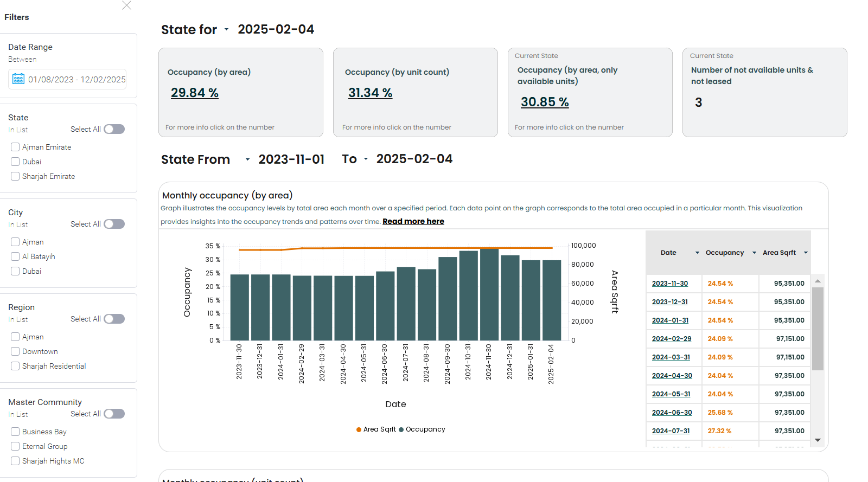
Task: Enable Select All toggle for State
Action: point(114,129)
